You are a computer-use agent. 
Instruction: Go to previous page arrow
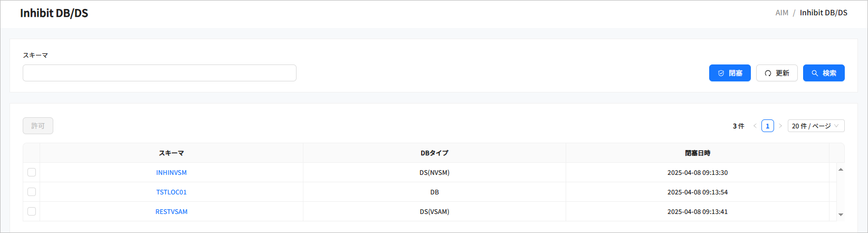point(755,126)
